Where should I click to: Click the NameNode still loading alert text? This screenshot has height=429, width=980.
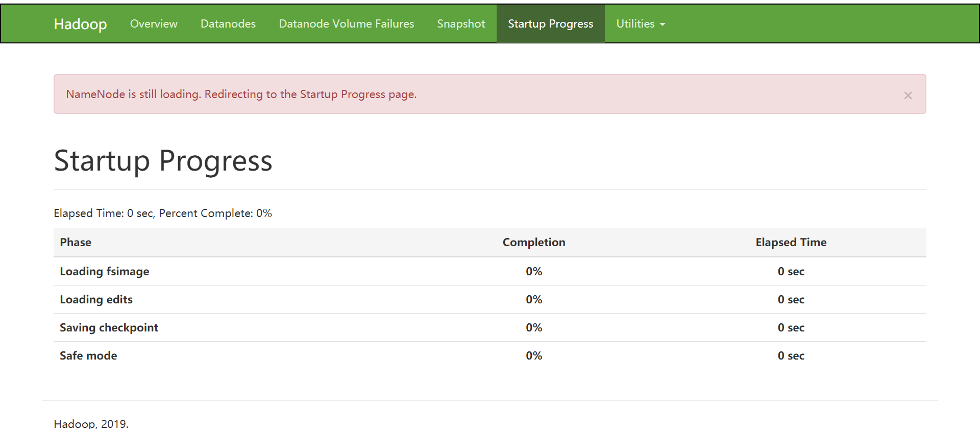coord(241,94)
